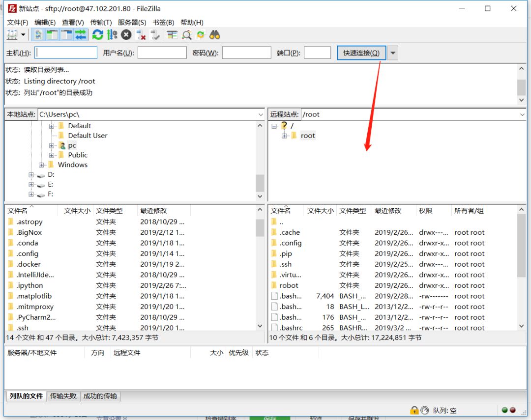Expand the Windows folder node
This screenshot has width=531, height=420.
click(x=41, y=165)
